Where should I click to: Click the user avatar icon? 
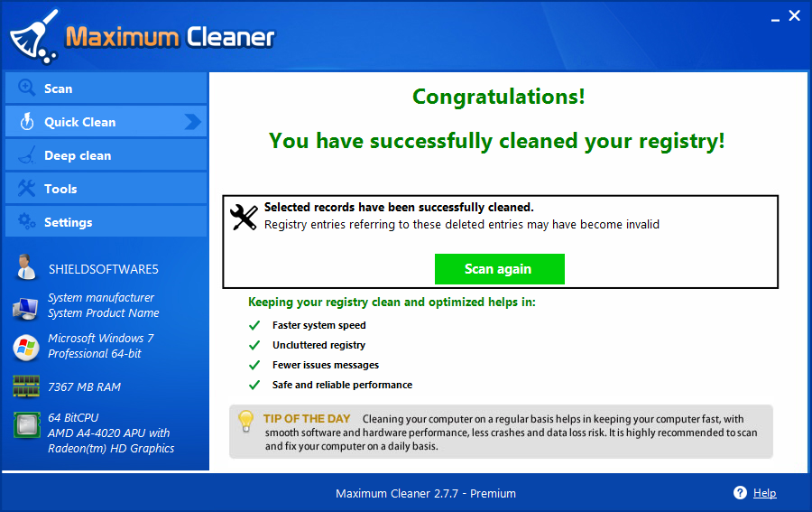(x=25, y=268)
